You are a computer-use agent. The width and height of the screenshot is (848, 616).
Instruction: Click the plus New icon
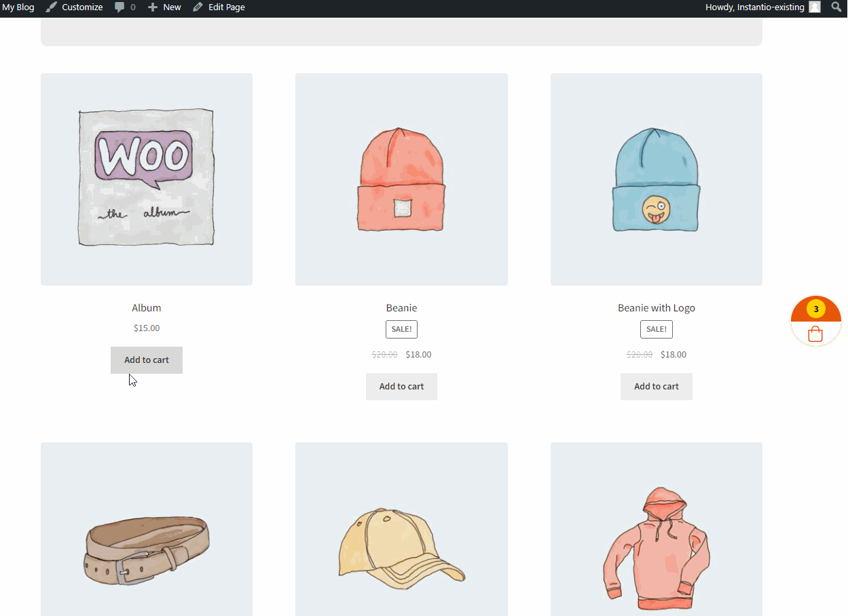coord(153,7)
